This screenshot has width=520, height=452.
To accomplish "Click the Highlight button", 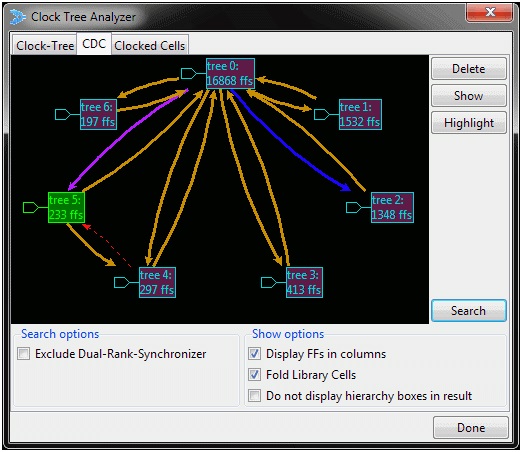I will (x=469, y=123).
